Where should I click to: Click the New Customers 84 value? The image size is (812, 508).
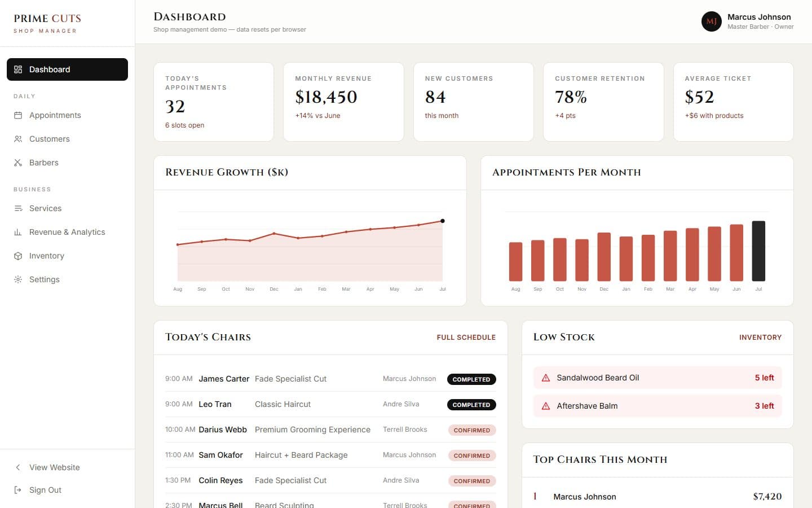[x=435, y=97]
